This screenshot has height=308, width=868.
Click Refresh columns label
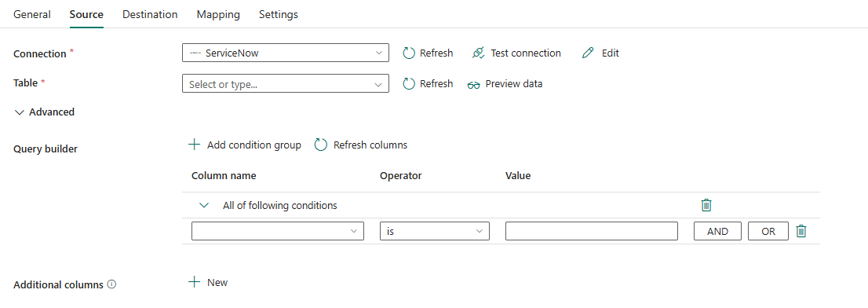coord(370,145)
